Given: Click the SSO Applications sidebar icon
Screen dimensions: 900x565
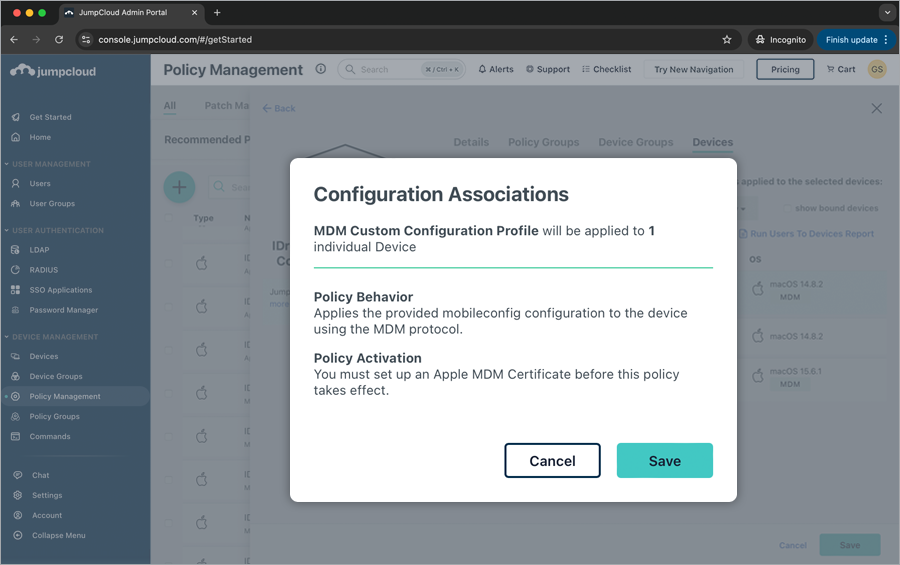Looking at the screenshot, I should [16, 290].
